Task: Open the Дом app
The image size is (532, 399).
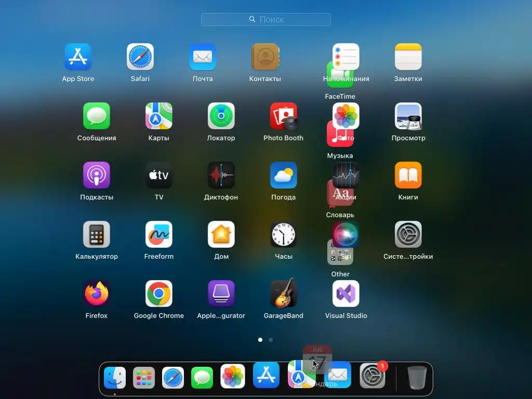Action: (x=221, y=234)
